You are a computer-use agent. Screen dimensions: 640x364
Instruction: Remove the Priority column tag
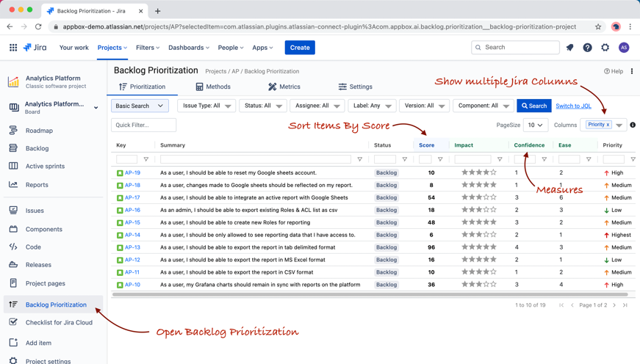pos(608,125)
